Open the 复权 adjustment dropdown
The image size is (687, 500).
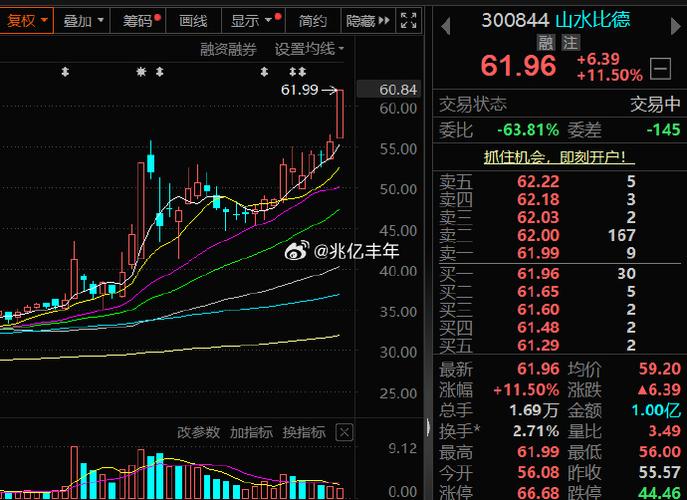pyautogui.click(x=27, y=20)
